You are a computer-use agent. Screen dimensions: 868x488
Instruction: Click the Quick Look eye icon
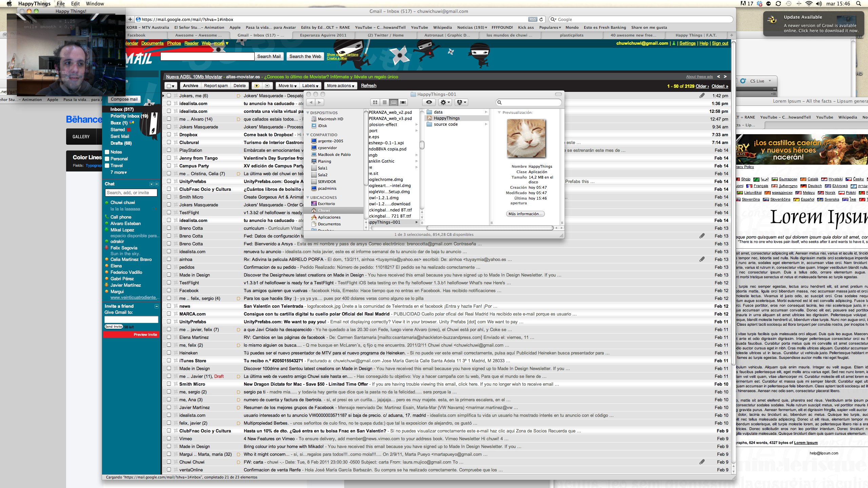pos(429,102)
